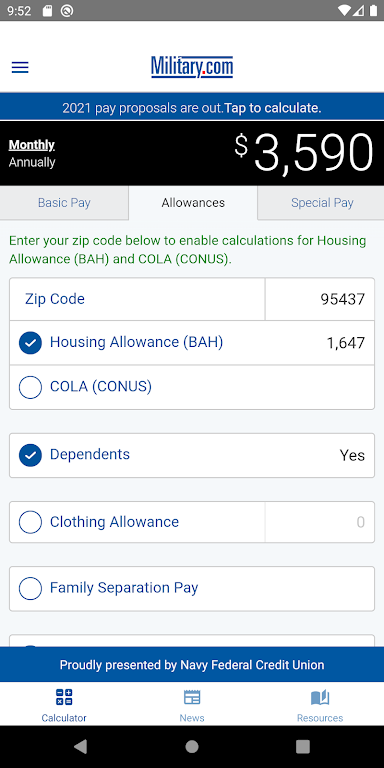Enable Clothing Allowance checkbox
The height and width of the screenshot is (768, 384).
coord(30,522)
